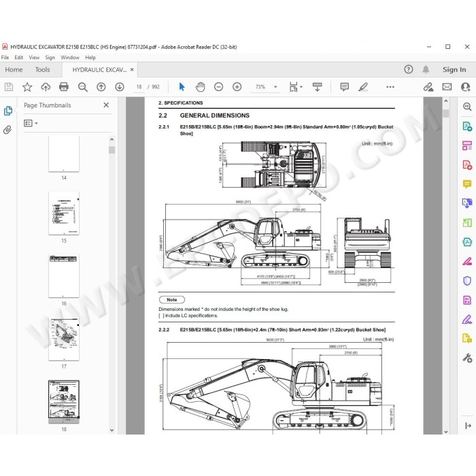
Task: Select the Highlight pen tool
Action: (363, 87)
